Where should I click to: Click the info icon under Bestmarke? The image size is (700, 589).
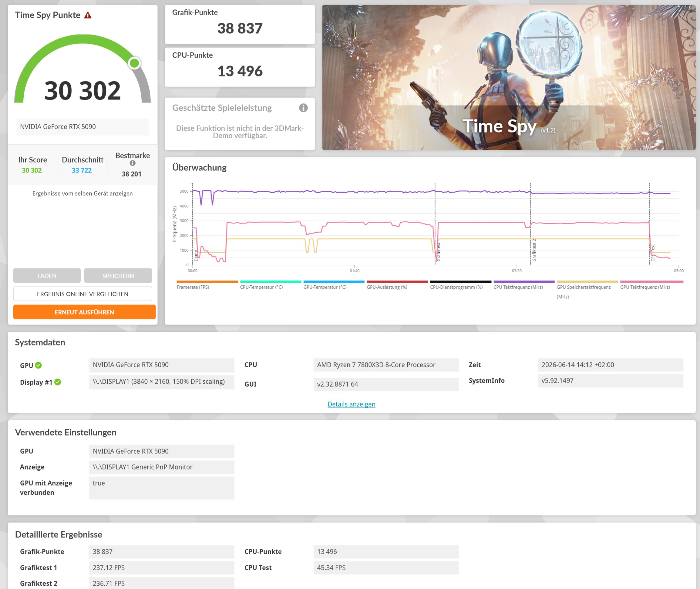tap(133, 163)
